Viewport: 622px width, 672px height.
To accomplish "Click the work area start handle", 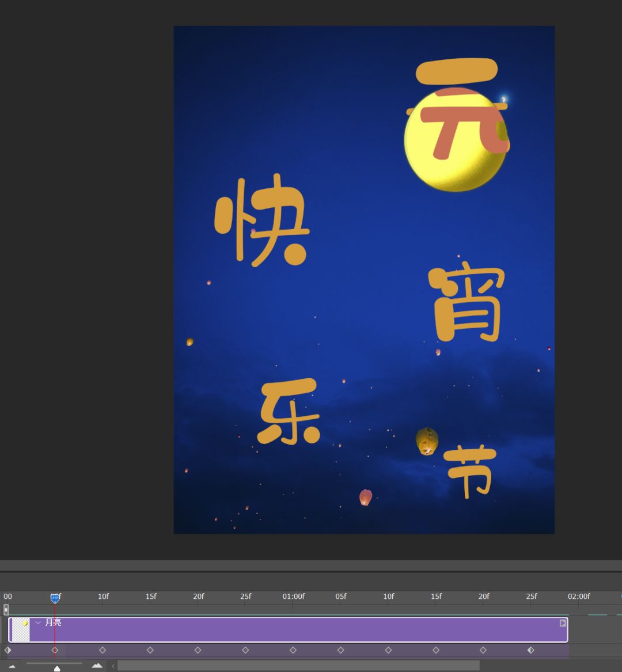I will (6, 609).
